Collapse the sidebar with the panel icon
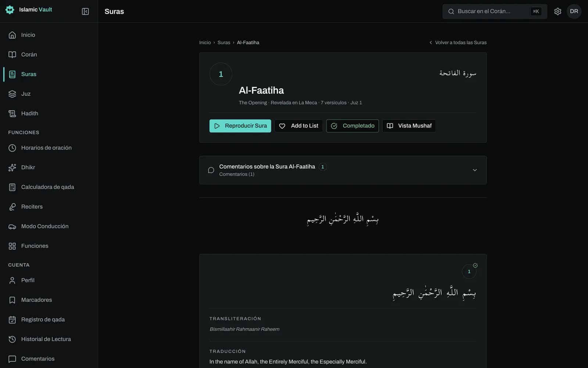 [85, 11]
